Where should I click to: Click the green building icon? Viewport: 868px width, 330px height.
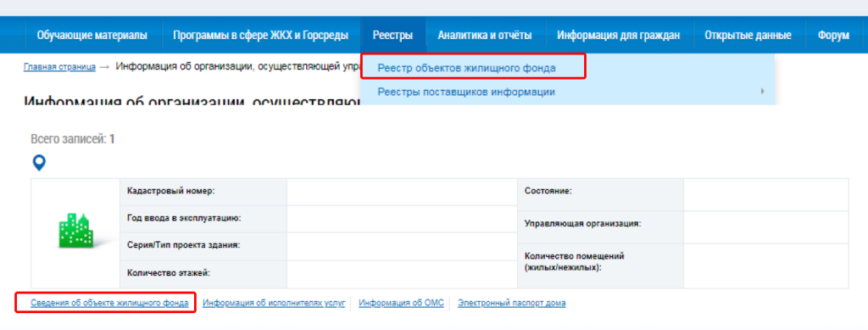click(75, 230)
